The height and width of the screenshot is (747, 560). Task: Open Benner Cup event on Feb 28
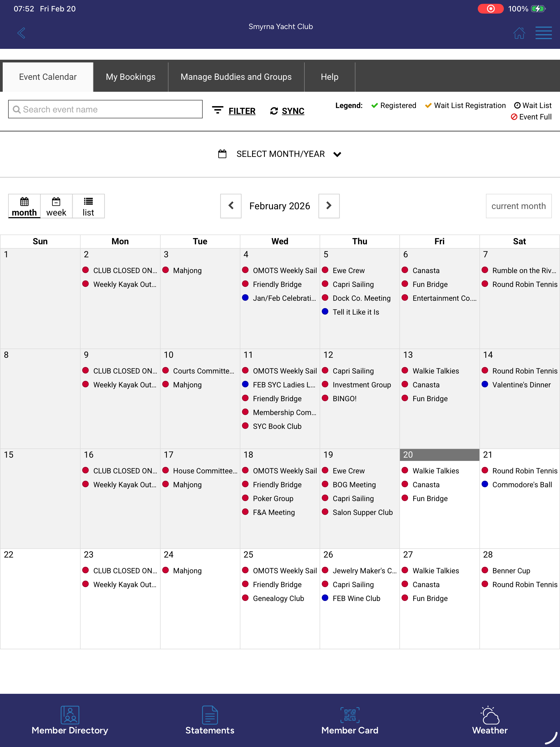[x=511, y=571]
